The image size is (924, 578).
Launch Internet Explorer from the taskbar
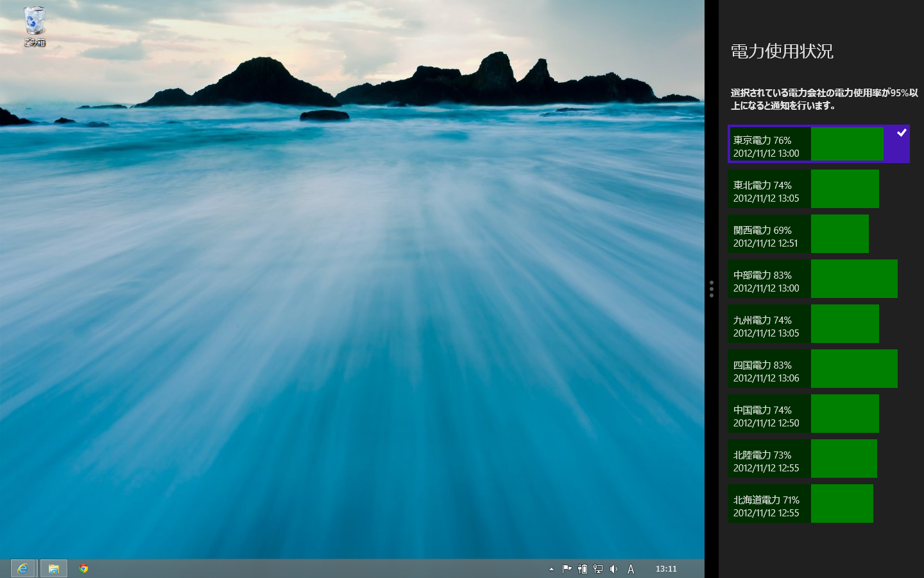[23, 568]
